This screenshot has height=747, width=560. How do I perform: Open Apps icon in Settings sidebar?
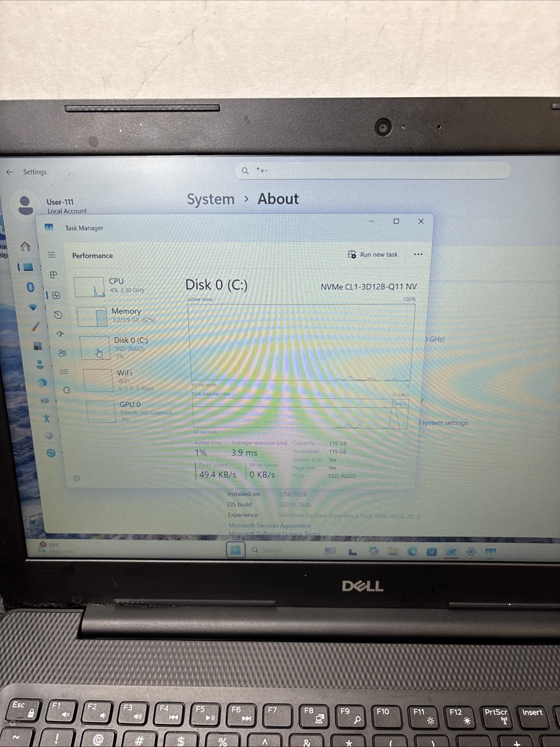coord(38,346)
